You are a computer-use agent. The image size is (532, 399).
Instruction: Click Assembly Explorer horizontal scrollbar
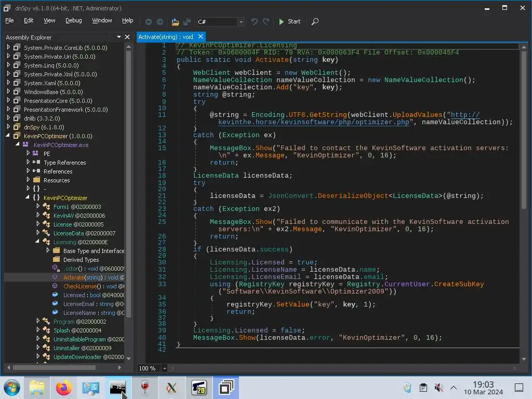point(54,367)
